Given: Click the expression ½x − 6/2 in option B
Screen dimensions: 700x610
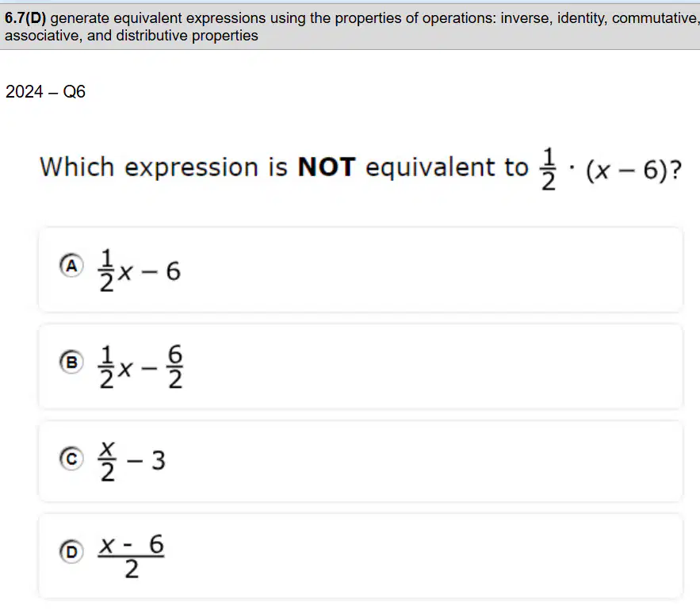Looking at the screenshot, I should tap(140, 366).
